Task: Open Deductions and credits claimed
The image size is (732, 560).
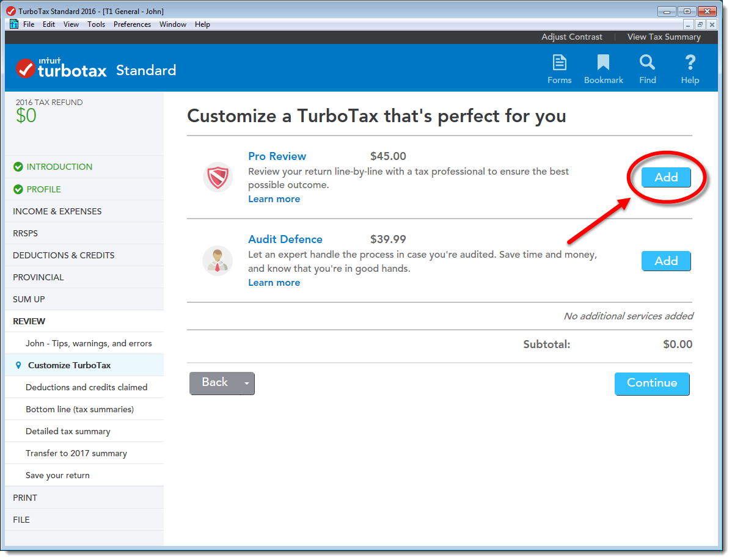Action: point(84,387)
